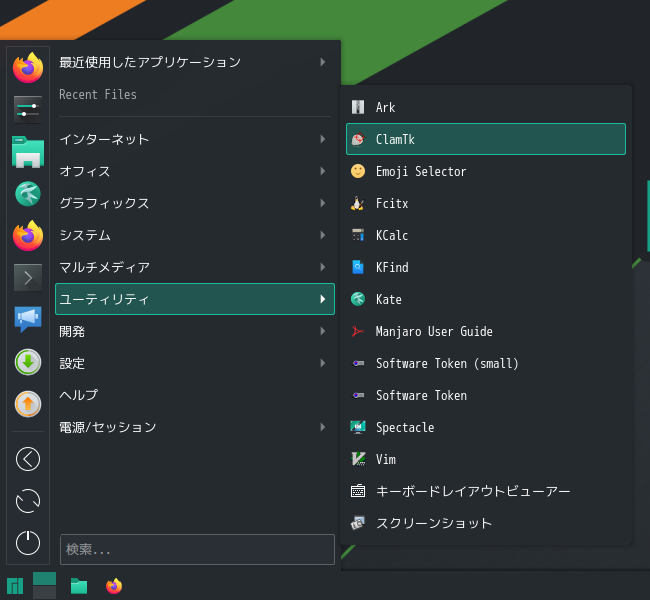Open KCalc from the utilities submenu

[486, 235]
